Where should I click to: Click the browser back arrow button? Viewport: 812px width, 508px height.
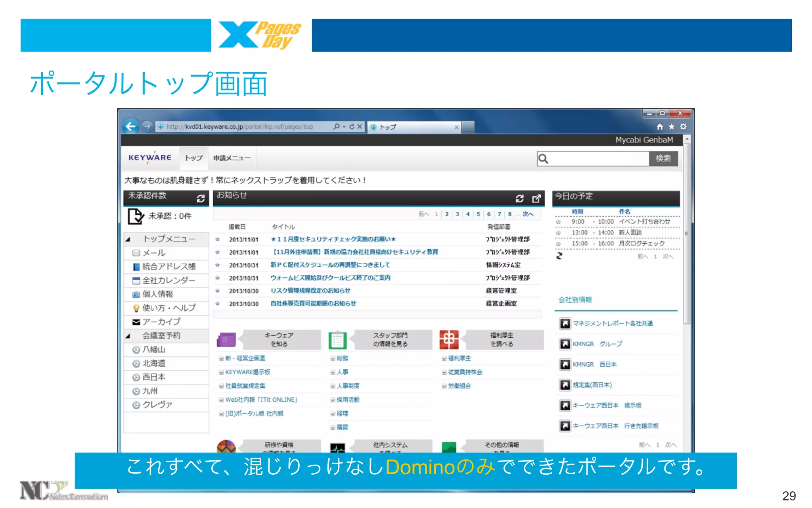click(x=130, y=127)
